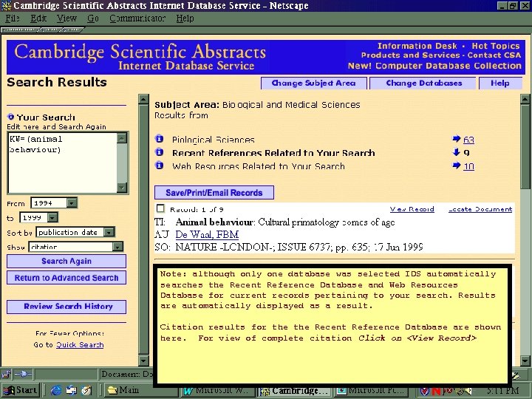The height and width of the screenshot is (399, 532).
Task: Click the 'Recent References Related to Your Search' text
Action: click(x=273, y=153)
